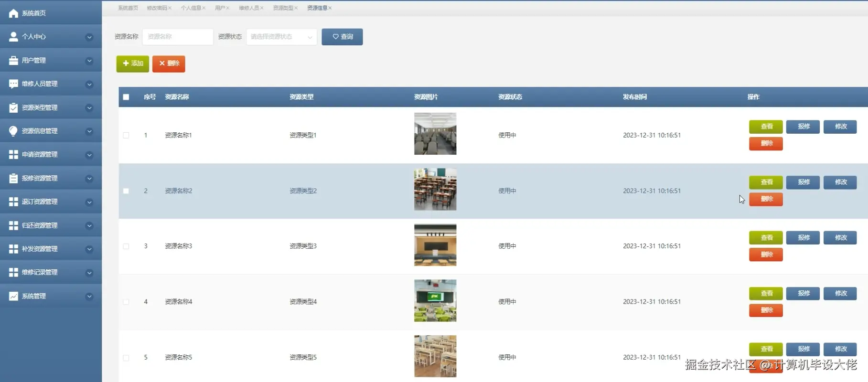Click 删除 for row 资源名称4
The width and height of the screenshot is (868, 382).
[x=766, y=310]
